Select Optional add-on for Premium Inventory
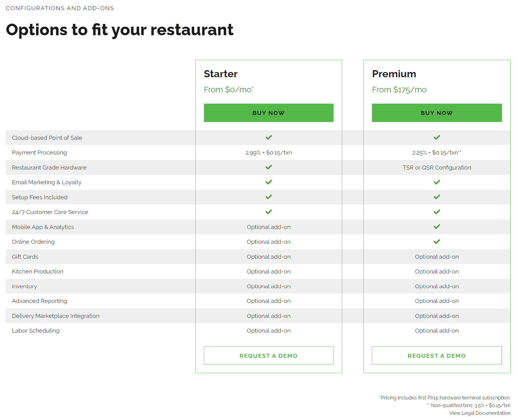Image resolution: width=524 pixels, height=420 pixels. click(437, 286)
